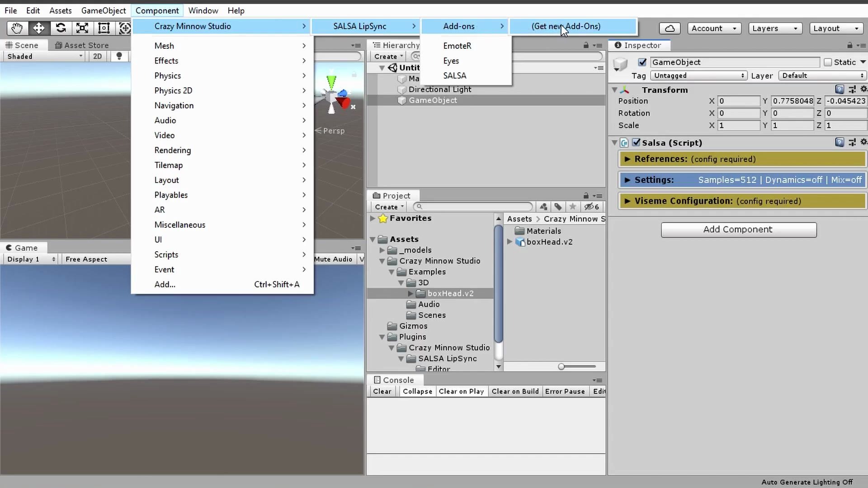Open the Layers dropdown
The image size is (868, 488).
click(775, 28)
